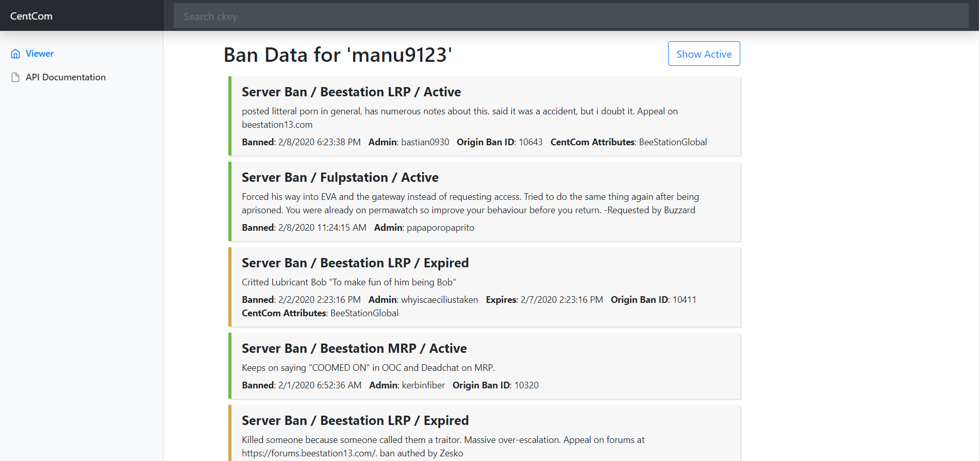Viewport: 980px width, 461px height.
Task: Click the Beestation LRP Active ban title
Action: click(352, 92)
